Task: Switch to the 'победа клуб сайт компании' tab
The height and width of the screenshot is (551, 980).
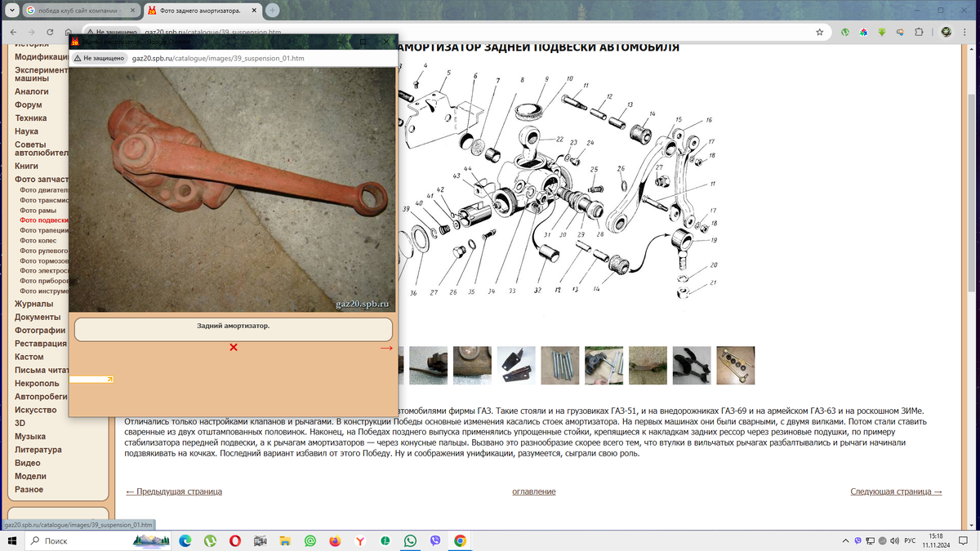Action: (x=78, y=11)
